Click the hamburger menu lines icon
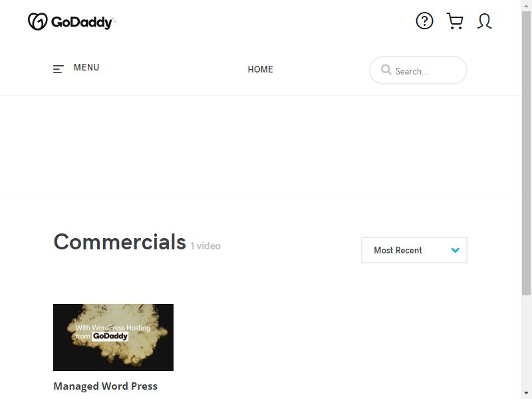 coord(59,69)
